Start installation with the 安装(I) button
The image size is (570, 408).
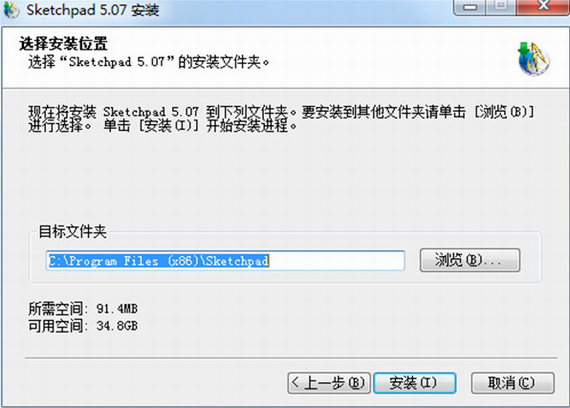tap(414, 383)
